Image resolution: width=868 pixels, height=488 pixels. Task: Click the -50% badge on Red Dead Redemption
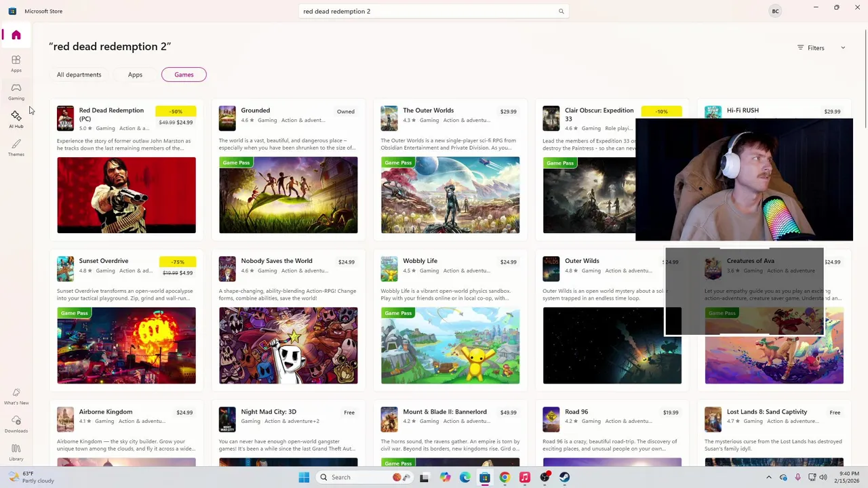(176, 111)
